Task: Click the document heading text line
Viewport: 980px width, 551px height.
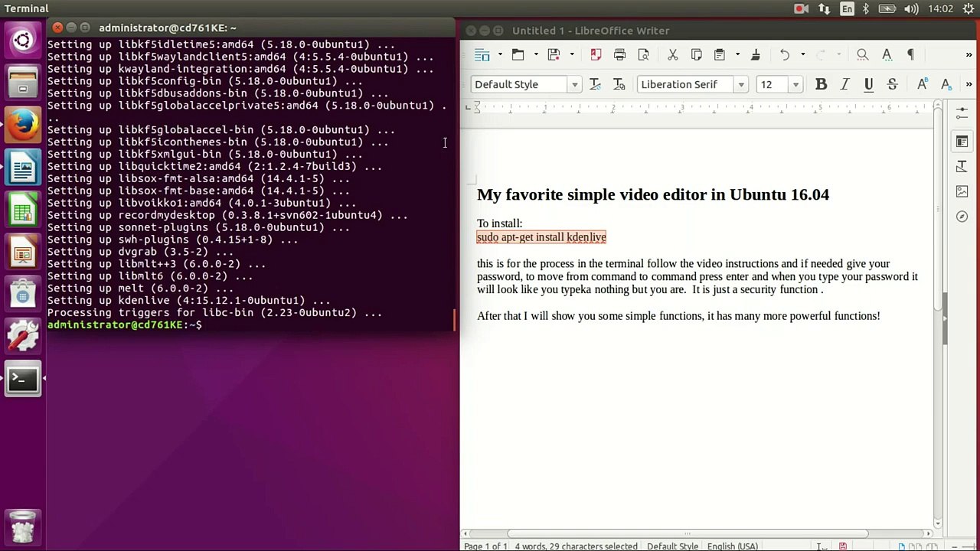Action: (x=653, y=194)
